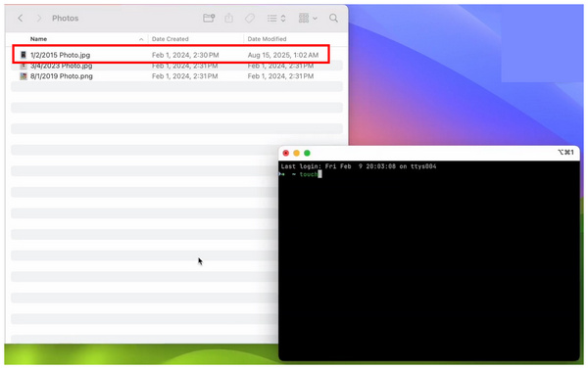Click the ⌥⌘1 shortcut label in Terminal title bar
588x369 pixels.
[565, 152]
